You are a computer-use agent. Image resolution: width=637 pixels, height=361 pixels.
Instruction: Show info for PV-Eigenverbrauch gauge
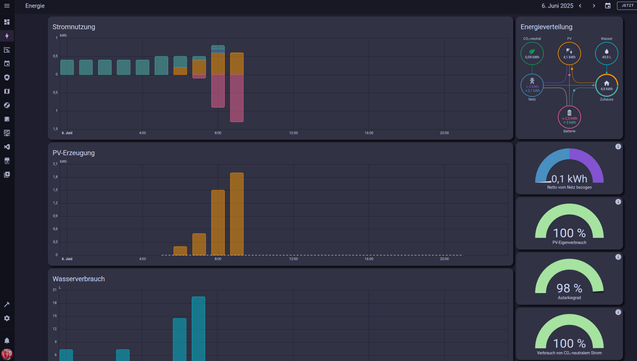[x=618, y=202]
